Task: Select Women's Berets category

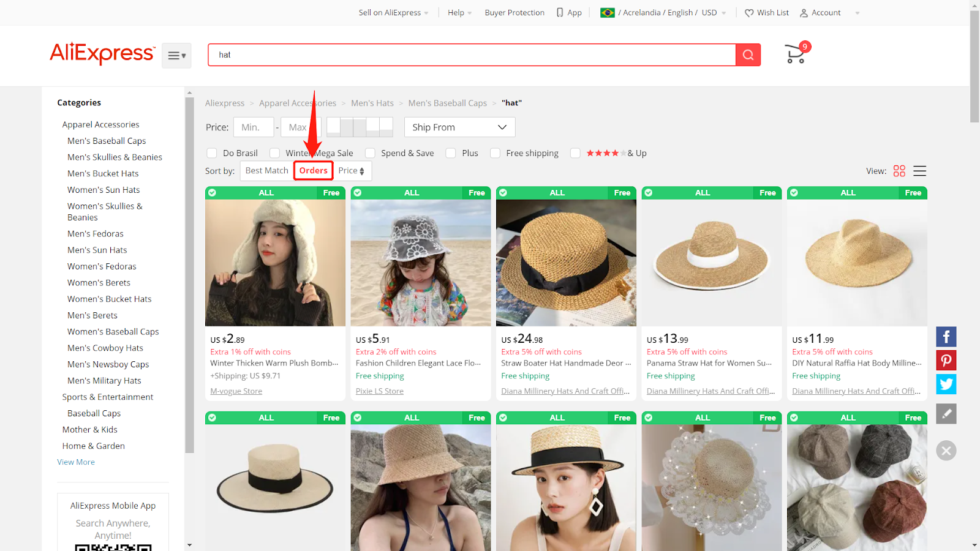Action: coord(99,282)
